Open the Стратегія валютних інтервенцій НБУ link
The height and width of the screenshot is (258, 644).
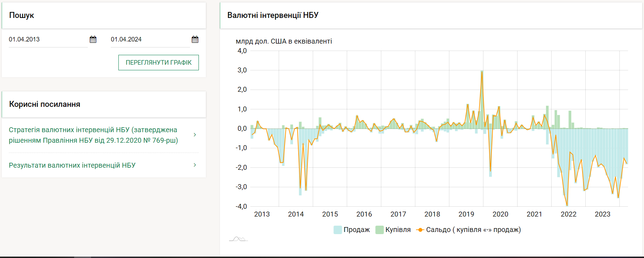click(x=93, y=135)
